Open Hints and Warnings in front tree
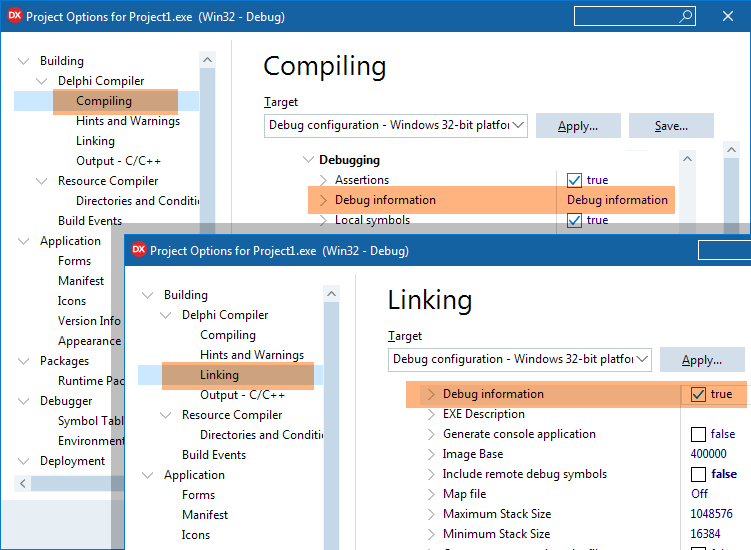This screenshot has width=751, height=550. pyautogui.click(x=251, y=355)
